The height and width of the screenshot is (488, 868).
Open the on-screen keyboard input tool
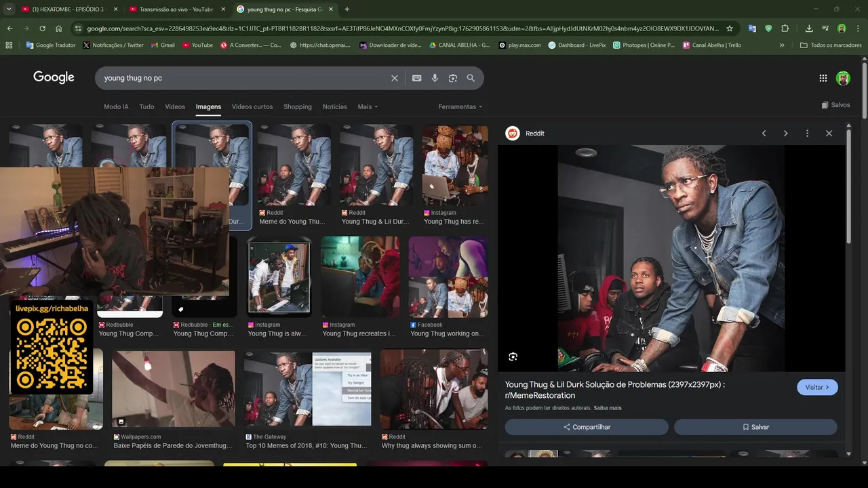pyautogui.click(x=417, y=78)
